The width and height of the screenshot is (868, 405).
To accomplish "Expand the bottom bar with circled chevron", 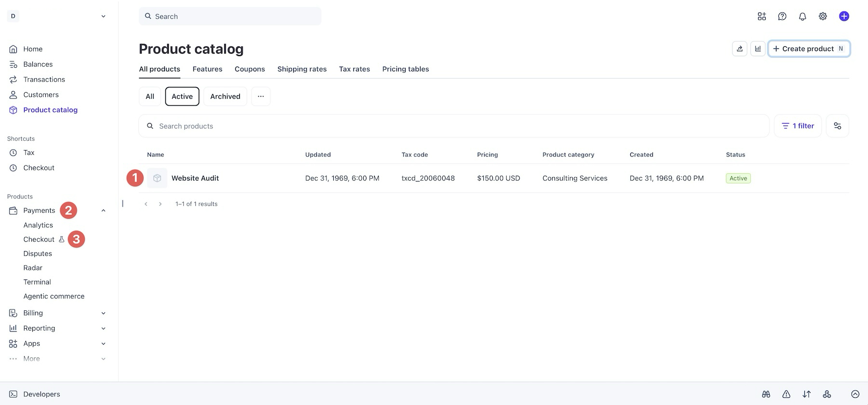I will point(855,394).
